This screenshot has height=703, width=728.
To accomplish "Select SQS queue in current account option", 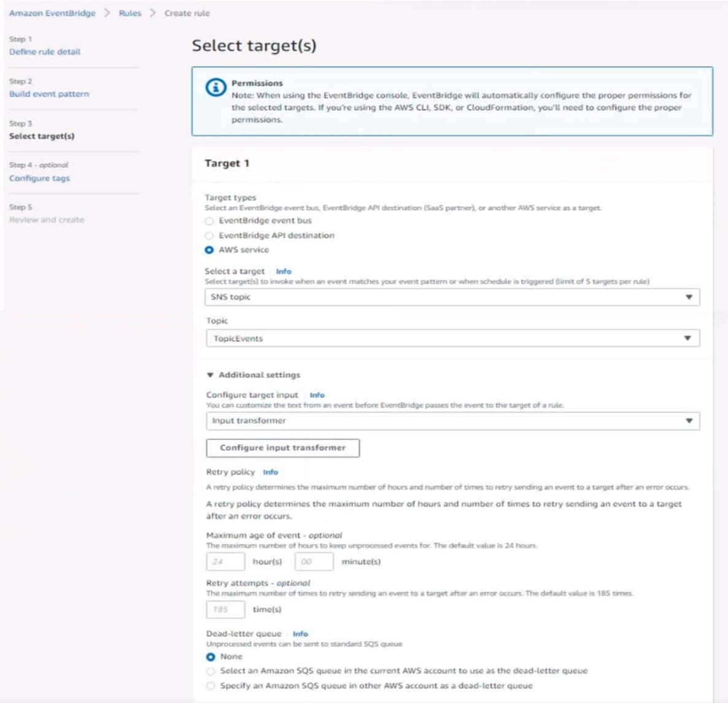I will coord(211,672).
